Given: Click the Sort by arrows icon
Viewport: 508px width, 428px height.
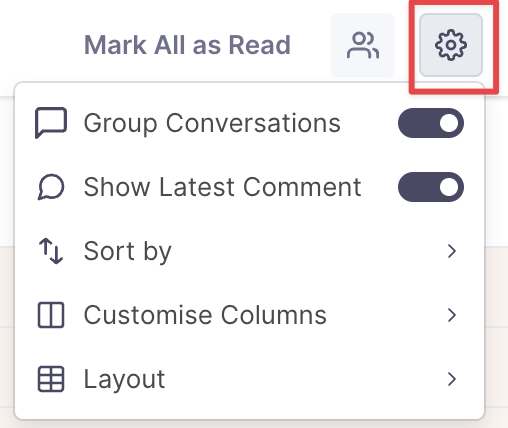Looking at the screenshot, I should click(x=51, y=251).
